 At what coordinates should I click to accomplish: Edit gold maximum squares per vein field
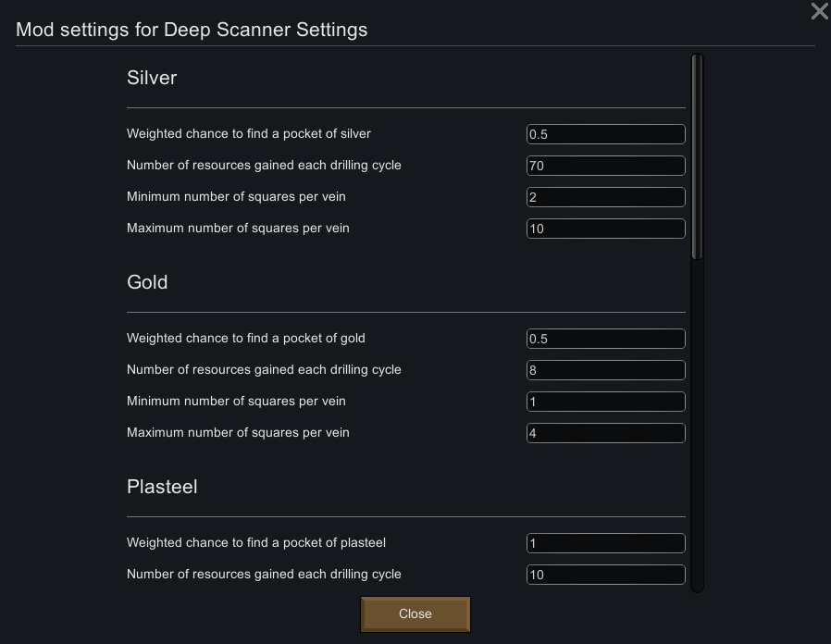click(x=605, y=433)
